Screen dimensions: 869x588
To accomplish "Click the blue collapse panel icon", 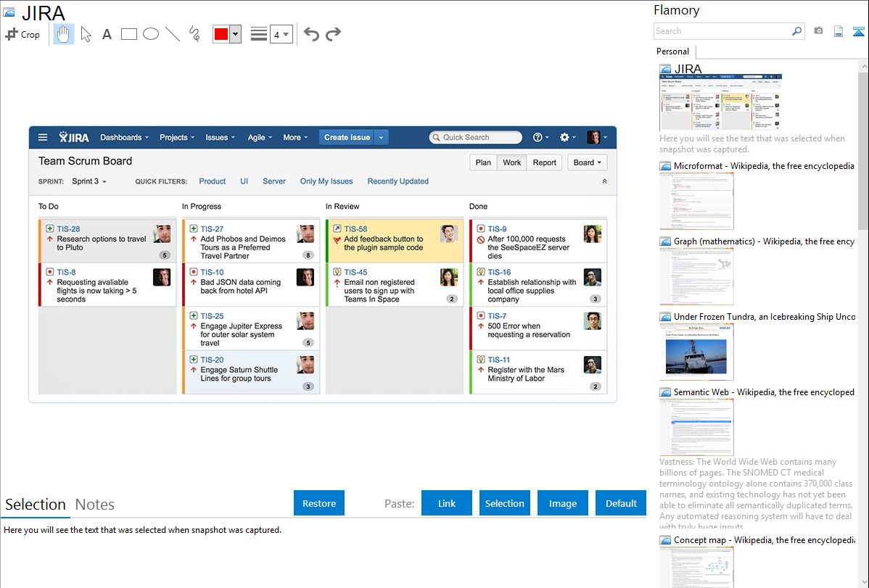I will pos(858,32).
